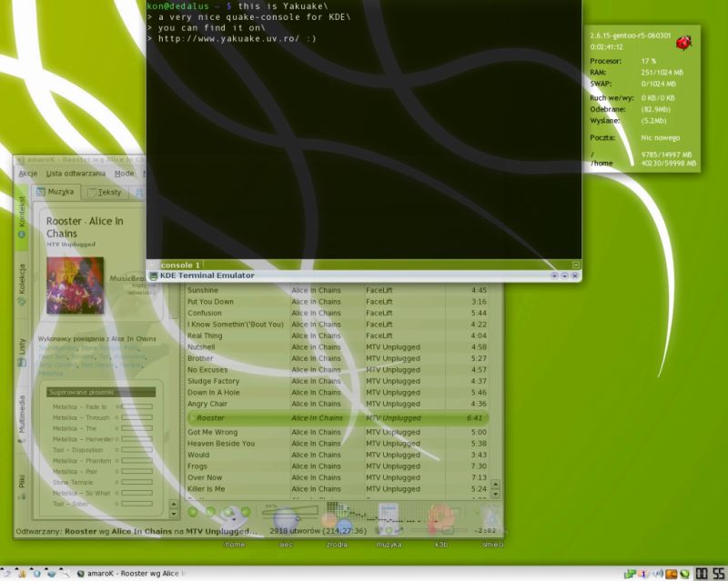Open the Kontekst sidebar tab
Viewport: 728px width, 581px height.
tap(21, 217)
